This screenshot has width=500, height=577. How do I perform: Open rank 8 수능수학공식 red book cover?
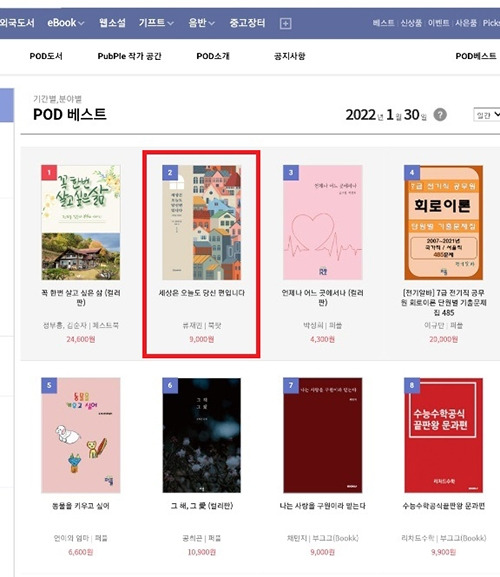pyautogui.click(x=443, y=435)
